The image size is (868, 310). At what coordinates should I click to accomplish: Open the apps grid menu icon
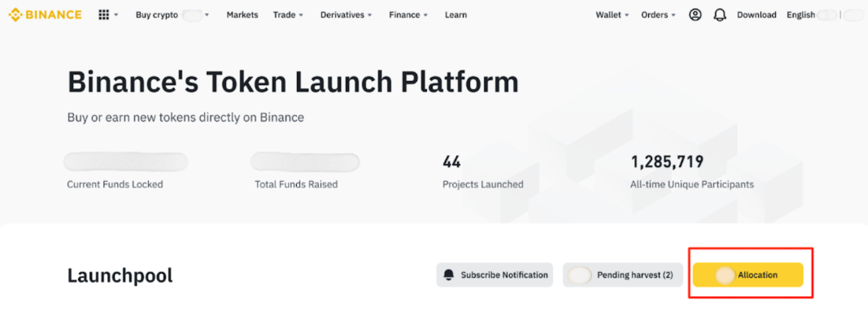[x=104, y=15]
